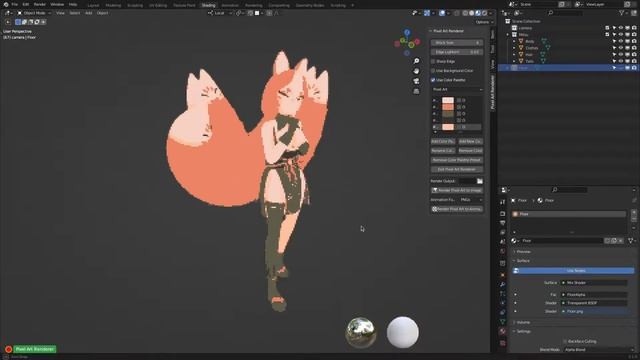Click the Remove Color button
This screenshot has height=360, width=640.
(x=470, y=151)
